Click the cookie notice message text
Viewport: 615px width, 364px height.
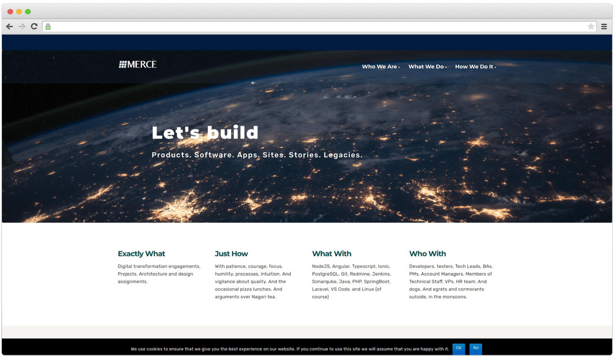click(x=290, y=349)
